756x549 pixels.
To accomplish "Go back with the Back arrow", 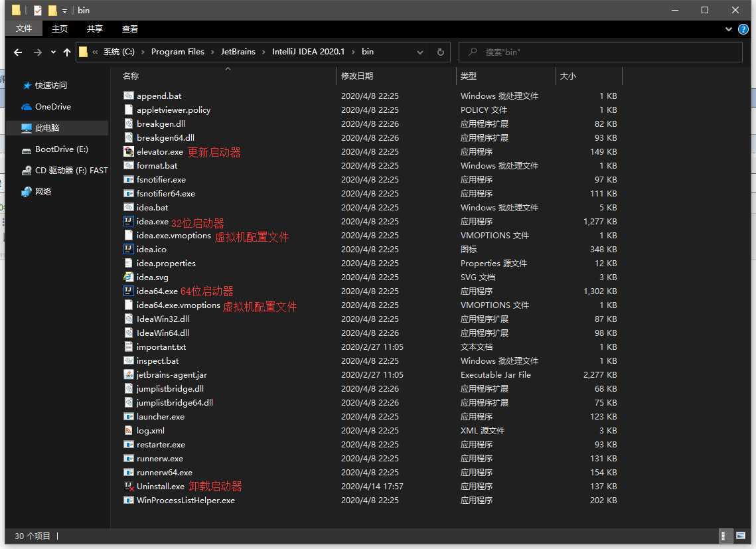I will [18, 52].
